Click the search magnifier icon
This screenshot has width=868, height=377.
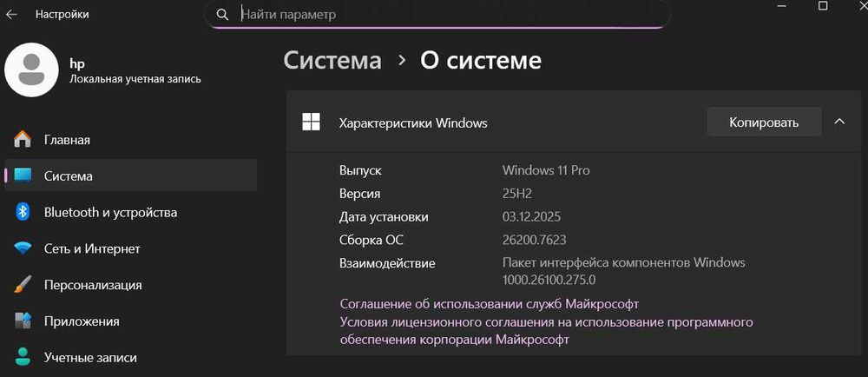click(x=223, y=15)
